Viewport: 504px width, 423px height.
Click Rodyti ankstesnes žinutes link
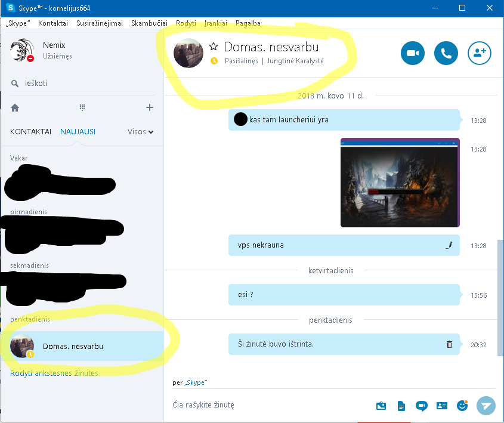click(x=54, y=373)
